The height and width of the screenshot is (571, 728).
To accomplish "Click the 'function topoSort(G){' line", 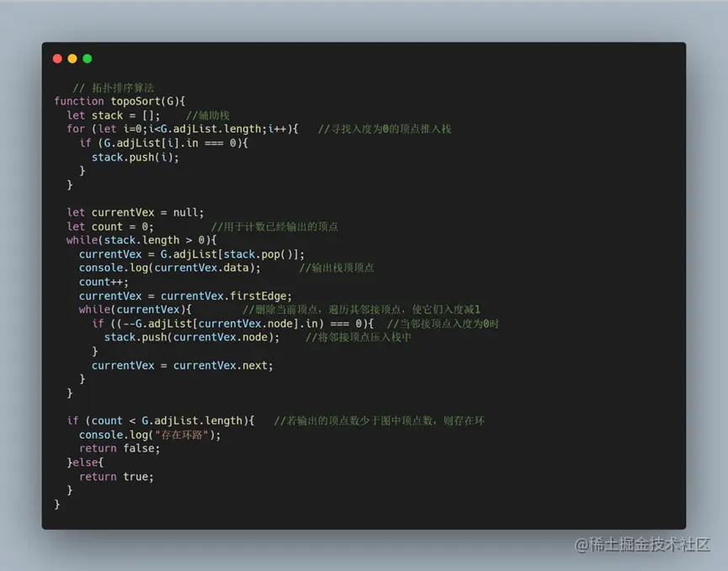I will [x=120, y=101].
